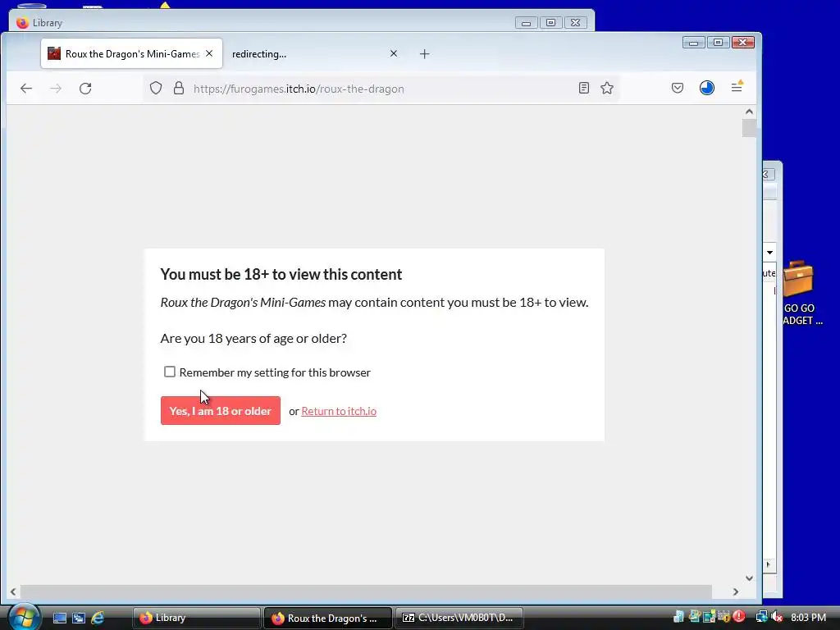This screenshot has width=840, height=630.
Task: Close the Roux the Dragon's Mini-Games tab
Action: coord(209,53)
